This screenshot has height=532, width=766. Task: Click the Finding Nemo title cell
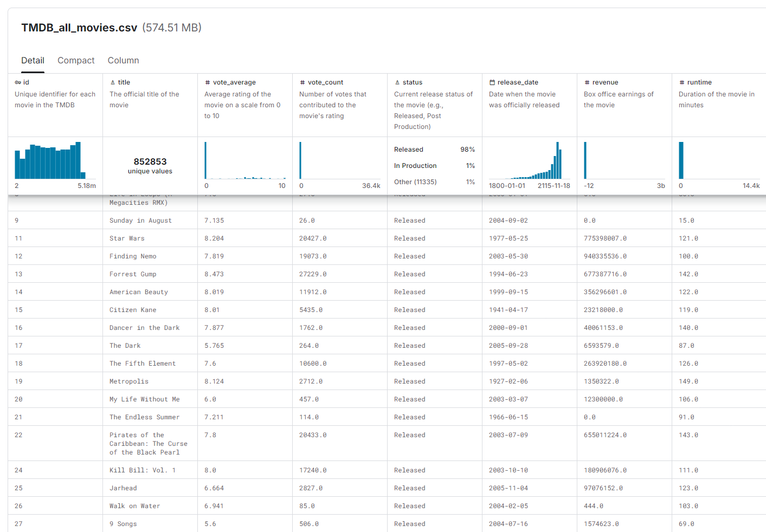click(133, 256)
